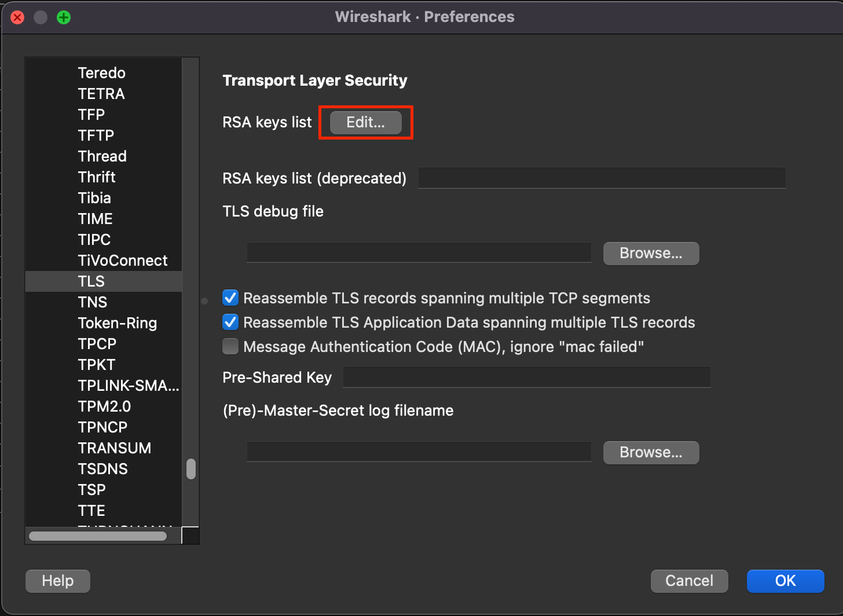Click the horizontal scrollbar of protocol list
843x616 pixels.
pyautogui.click(x=98, y=536)
